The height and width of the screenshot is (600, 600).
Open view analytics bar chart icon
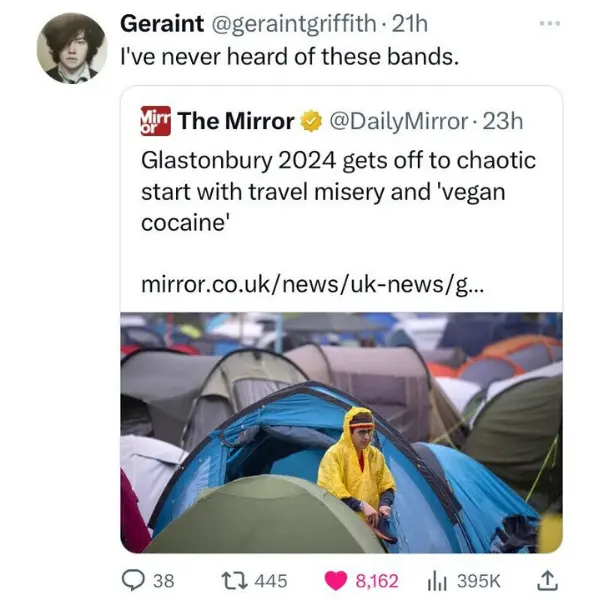[x=437, y=580]
